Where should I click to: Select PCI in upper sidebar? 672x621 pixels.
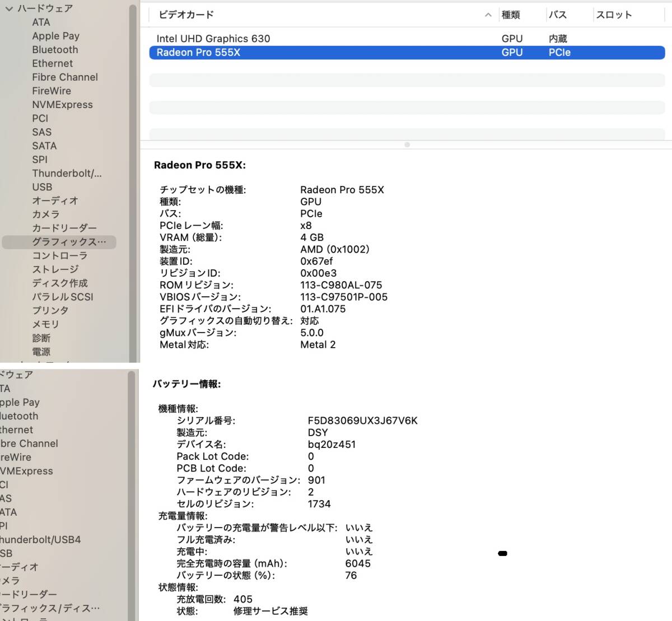coord(40,118)
